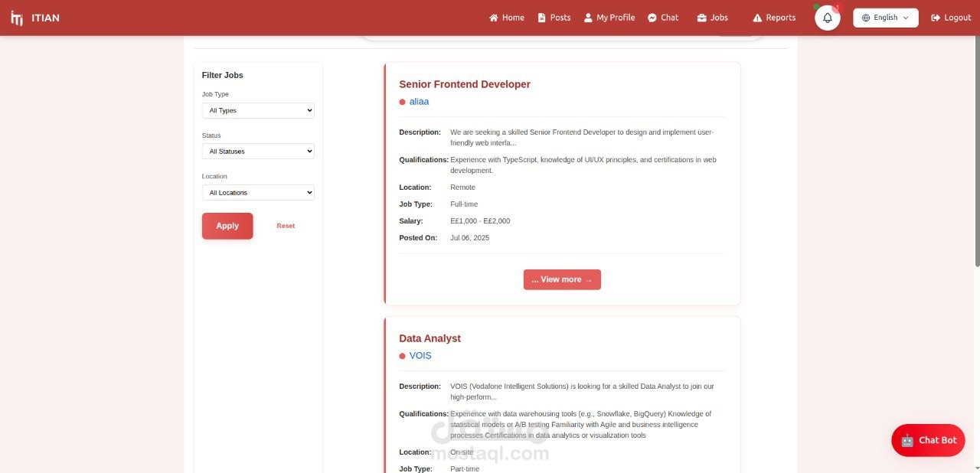980x473 pixels.
Task: Click the Reports warning triangle icon
Action: (758, 18)
